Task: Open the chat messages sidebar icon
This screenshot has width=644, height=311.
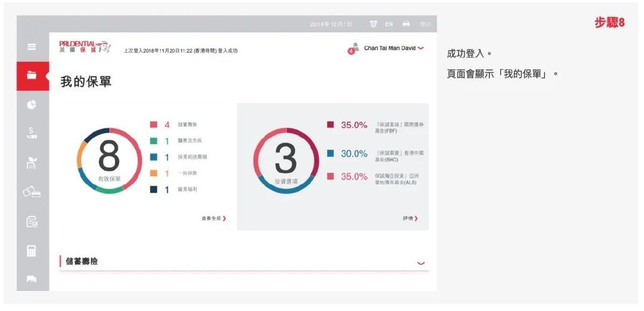Action: click(x=31, y=280)
